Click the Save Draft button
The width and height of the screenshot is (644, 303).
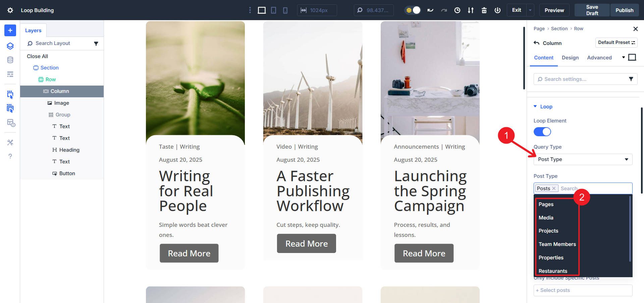[x=592, y=10]
